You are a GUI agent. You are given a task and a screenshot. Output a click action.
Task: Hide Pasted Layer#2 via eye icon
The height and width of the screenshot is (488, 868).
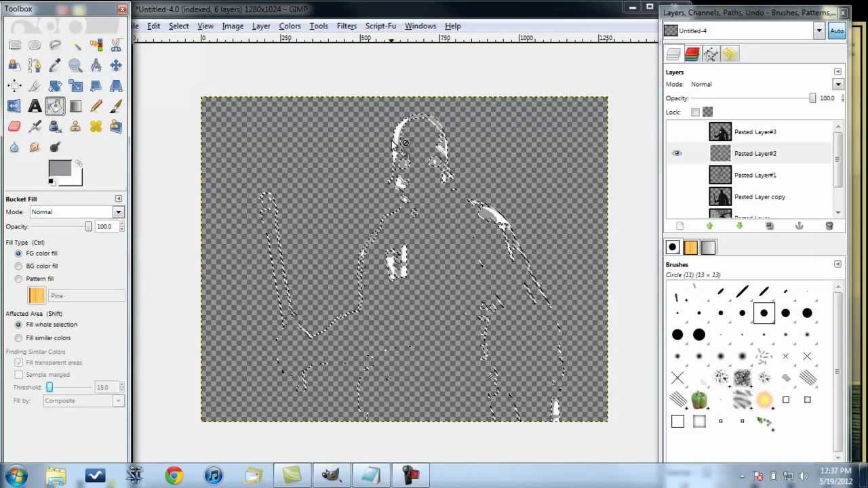click(x=676, y=154)
